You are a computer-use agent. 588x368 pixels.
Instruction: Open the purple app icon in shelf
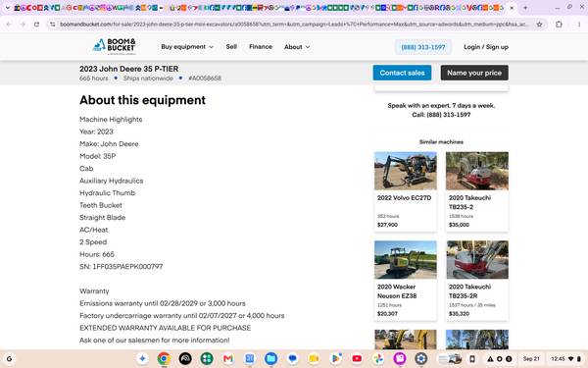400,358
